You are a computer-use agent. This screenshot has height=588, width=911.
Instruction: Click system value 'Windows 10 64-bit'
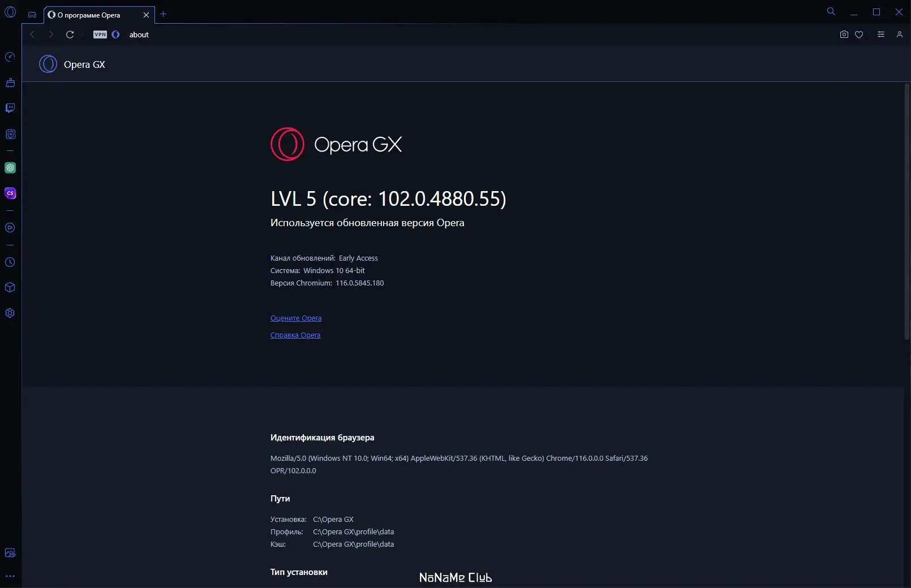(334, 270)
